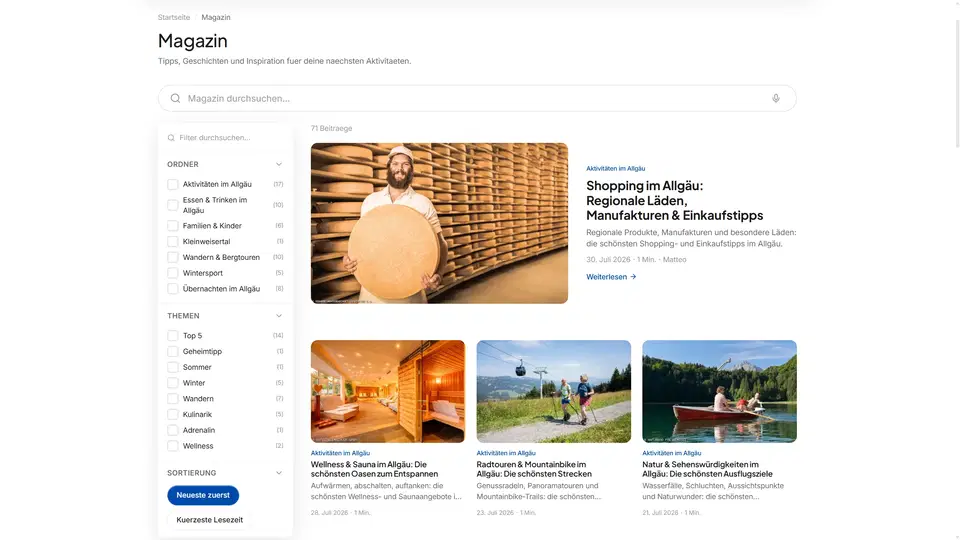Select the Wandern & Bergtouren checkbox
Viewport: 960px width, 540px height.
[x=173, y=257]
